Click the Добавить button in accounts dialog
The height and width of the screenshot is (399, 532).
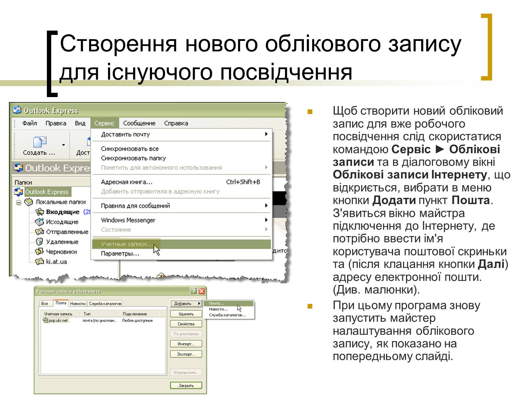pyautogui.click(x=186, y=304)
